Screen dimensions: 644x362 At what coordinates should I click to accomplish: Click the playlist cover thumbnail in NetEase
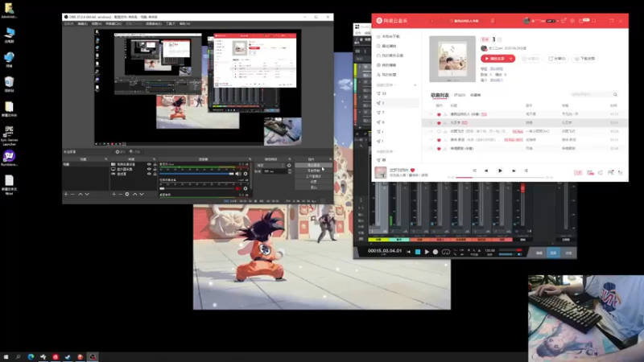452,59
